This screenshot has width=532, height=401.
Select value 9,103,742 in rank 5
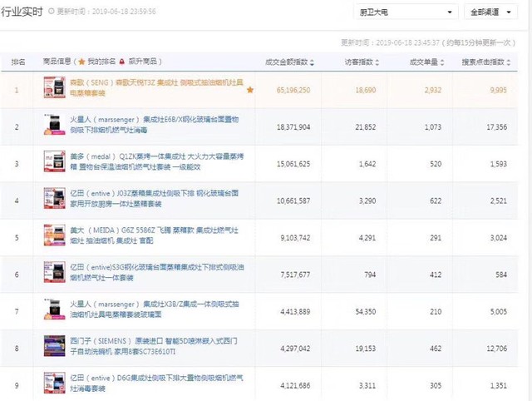click(295, 238)
